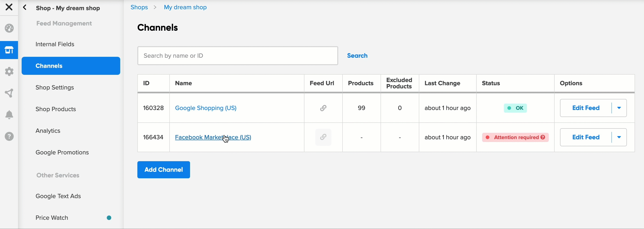Click the help icon in Attention required badge
Screen dimensions: 644x229
(x=543, y=137)
